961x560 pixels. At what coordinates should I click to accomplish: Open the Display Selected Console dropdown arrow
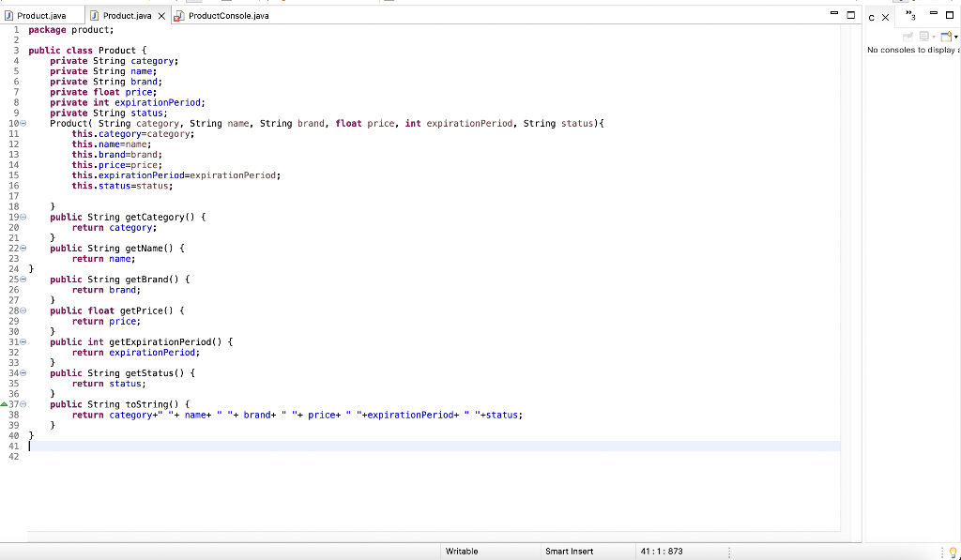click(933, 37)
